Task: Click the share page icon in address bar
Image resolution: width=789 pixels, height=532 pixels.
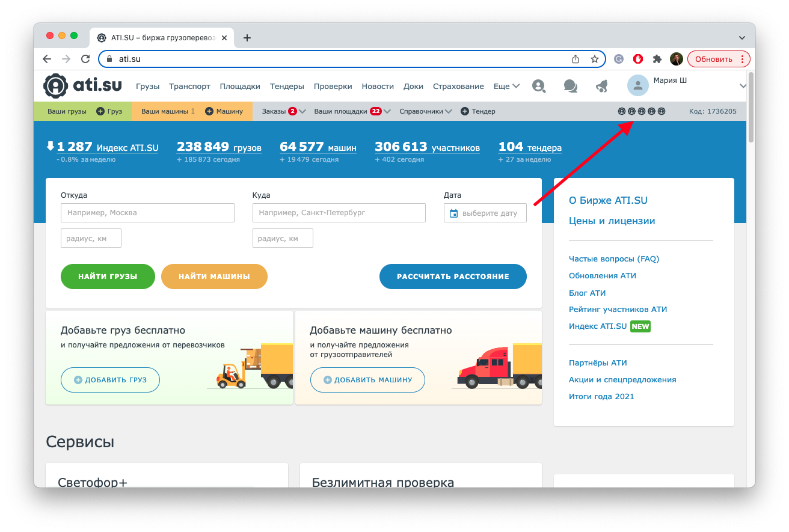Action: pos(576,59)
